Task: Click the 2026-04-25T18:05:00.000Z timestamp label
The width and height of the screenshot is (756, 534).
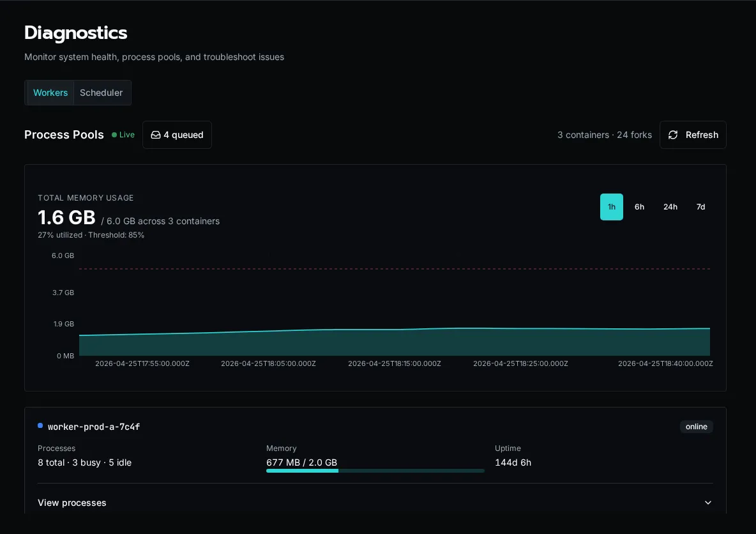Action: click(x=269, y=363)
